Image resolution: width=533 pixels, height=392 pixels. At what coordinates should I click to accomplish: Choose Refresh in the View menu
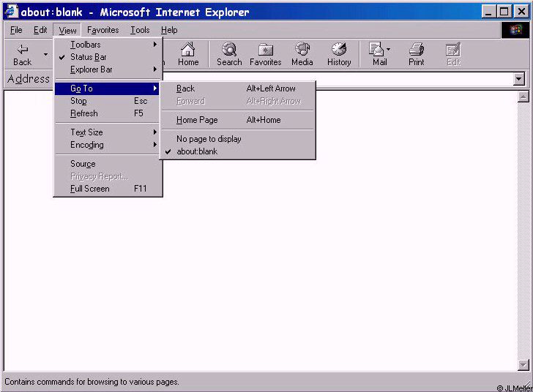pyautogui.click(x=108, y=113)
